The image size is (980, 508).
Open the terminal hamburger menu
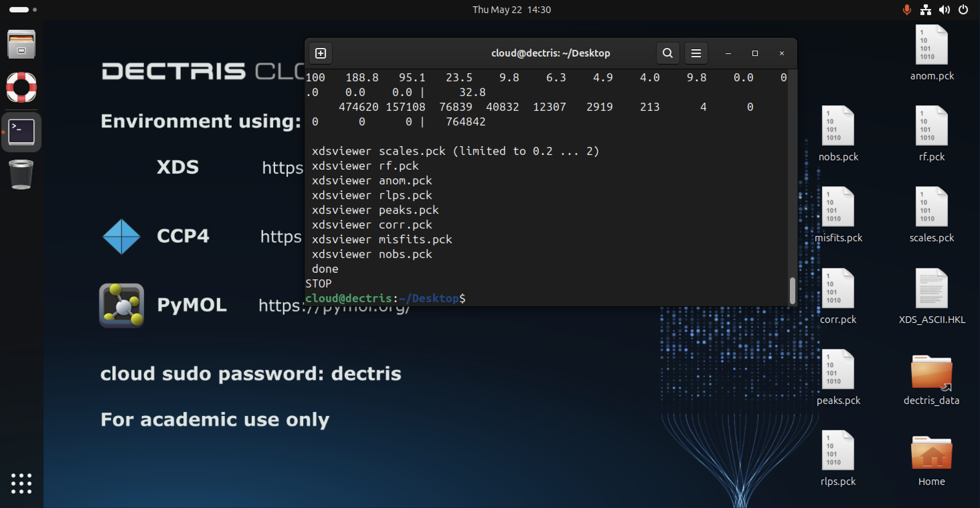pyautogui.click(x=696, y=53)
